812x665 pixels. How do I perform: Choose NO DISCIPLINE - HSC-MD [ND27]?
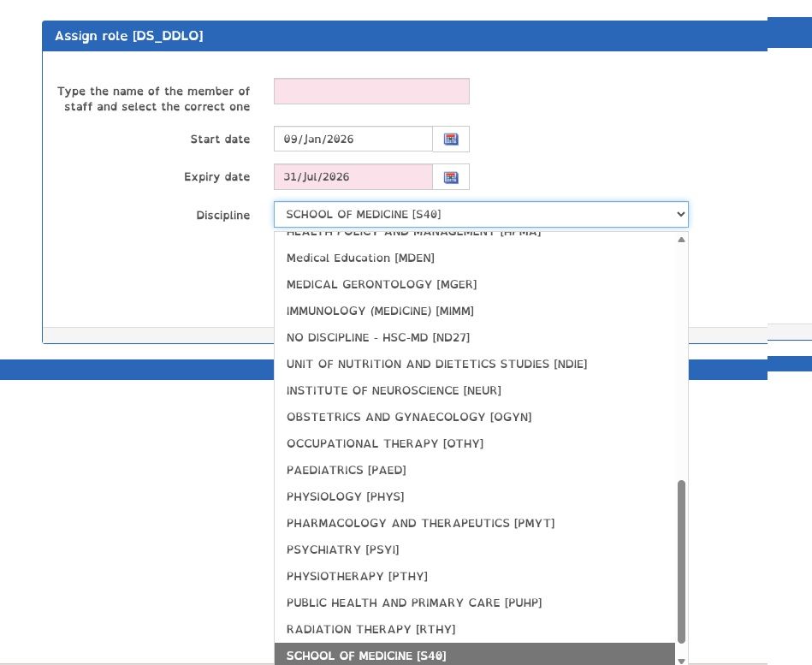(x=378, y=337)
